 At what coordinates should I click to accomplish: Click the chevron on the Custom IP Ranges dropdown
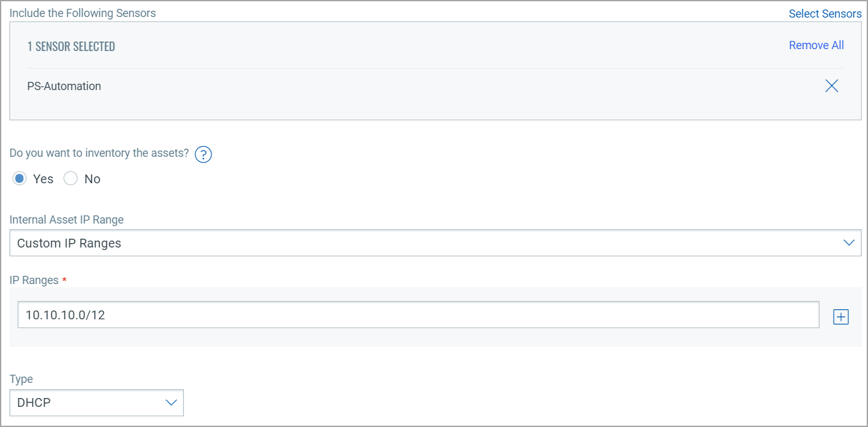click(x=849, y=242)
